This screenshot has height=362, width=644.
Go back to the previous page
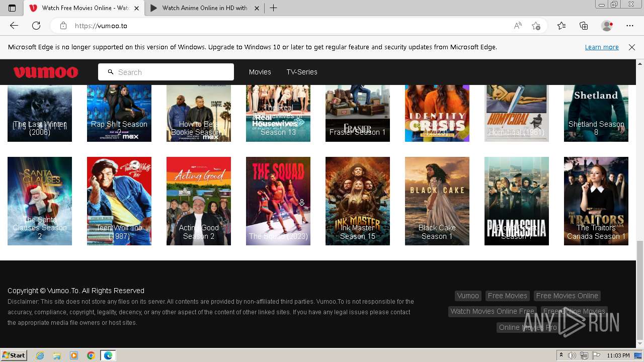tap(14, 26)
